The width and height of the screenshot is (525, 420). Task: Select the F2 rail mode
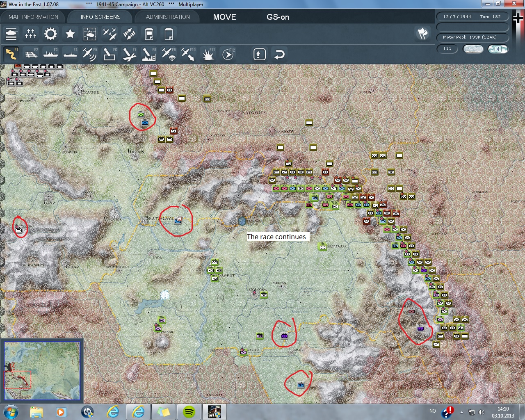pos(31,54)
